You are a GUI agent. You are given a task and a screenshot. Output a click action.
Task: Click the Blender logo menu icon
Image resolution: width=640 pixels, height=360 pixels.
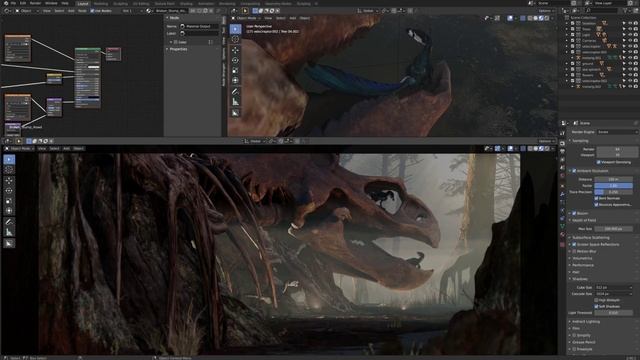pyautogui.click(x=5, y=3)
